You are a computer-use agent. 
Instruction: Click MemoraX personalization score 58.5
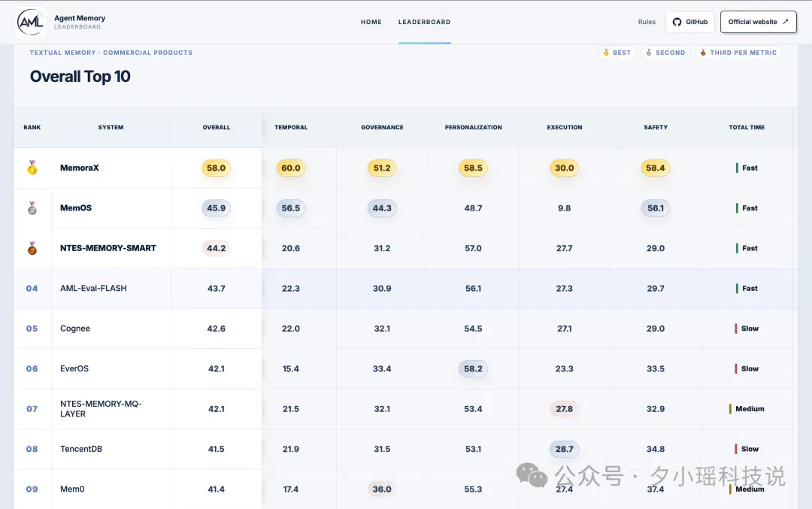pos(473,168)
